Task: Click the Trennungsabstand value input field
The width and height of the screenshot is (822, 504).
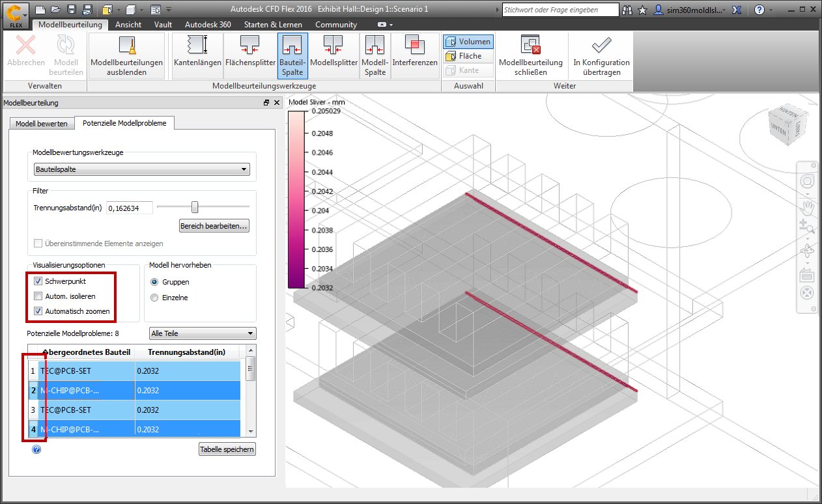Action: point(130,208)
